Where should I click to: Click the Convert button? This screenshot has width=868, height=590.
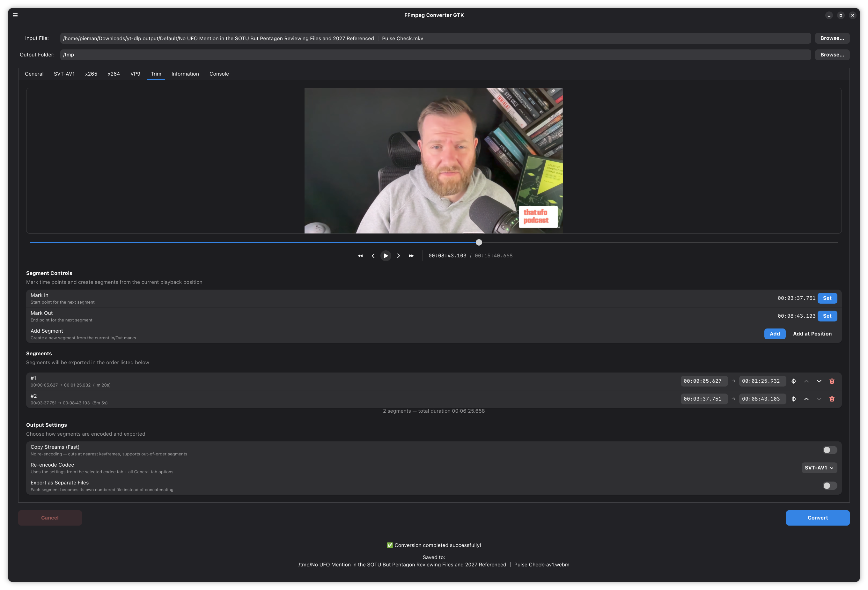point(817,518)
